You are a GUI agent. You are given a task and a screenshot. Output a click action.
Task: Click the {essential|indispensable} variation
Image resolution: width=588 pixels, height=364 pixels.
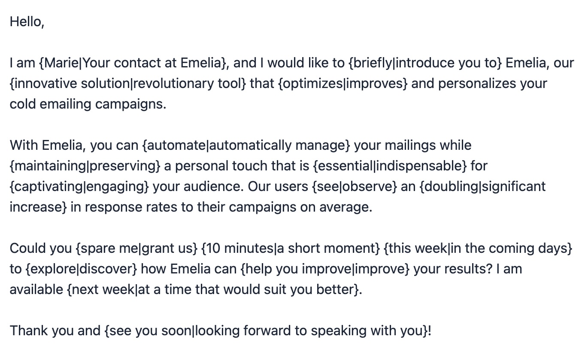click(x=390, y=166)
